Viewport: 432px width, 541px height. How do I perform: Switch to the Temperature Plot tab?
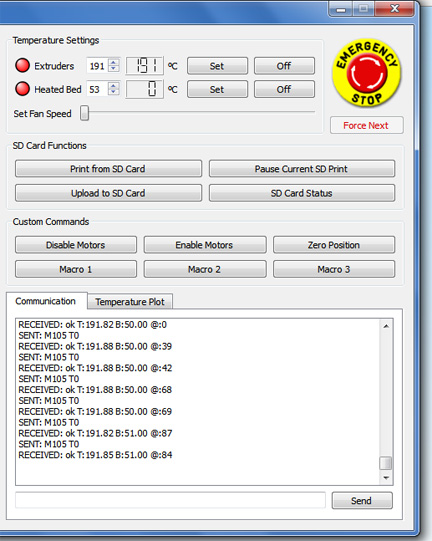[x=130, y=302]
